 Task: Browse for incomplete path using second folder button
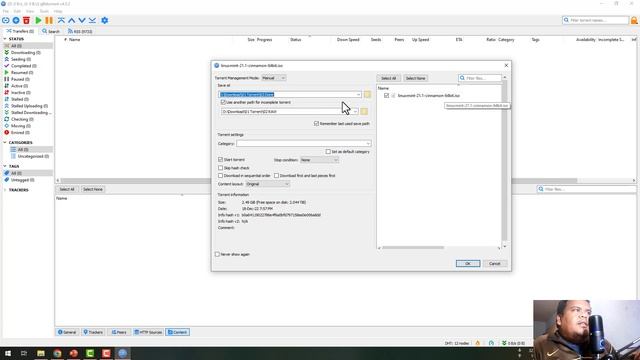364,111
